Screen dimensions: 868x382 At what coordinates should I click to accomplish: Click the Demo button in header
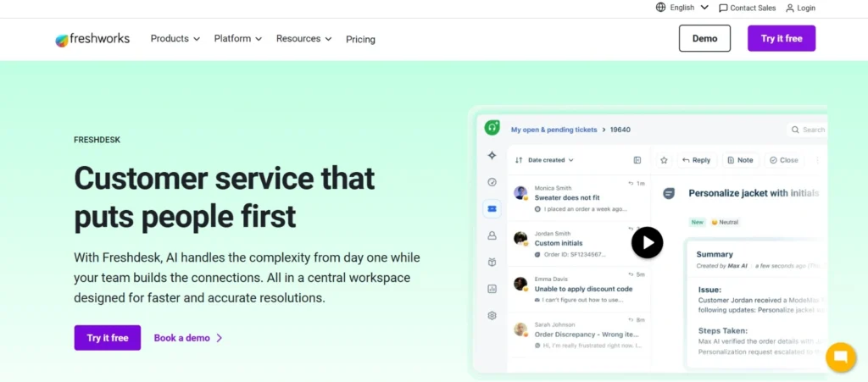click(x=704, y=38)
